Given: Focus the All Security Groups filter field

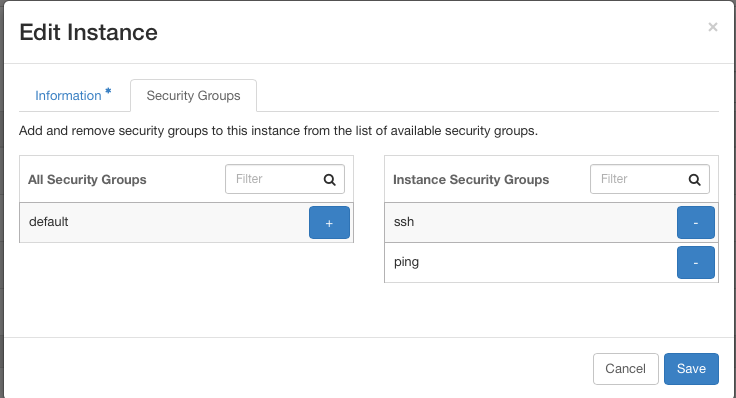Looking at the screenshot, I should tap(285, 179).
